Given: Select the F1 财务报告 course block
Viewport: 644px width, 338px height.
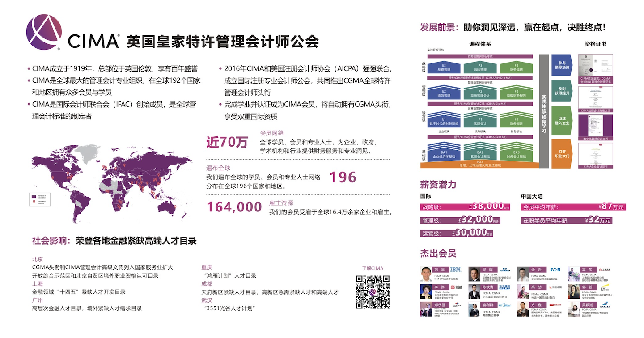Looking at the screenshot, I should tap(516, 122).
